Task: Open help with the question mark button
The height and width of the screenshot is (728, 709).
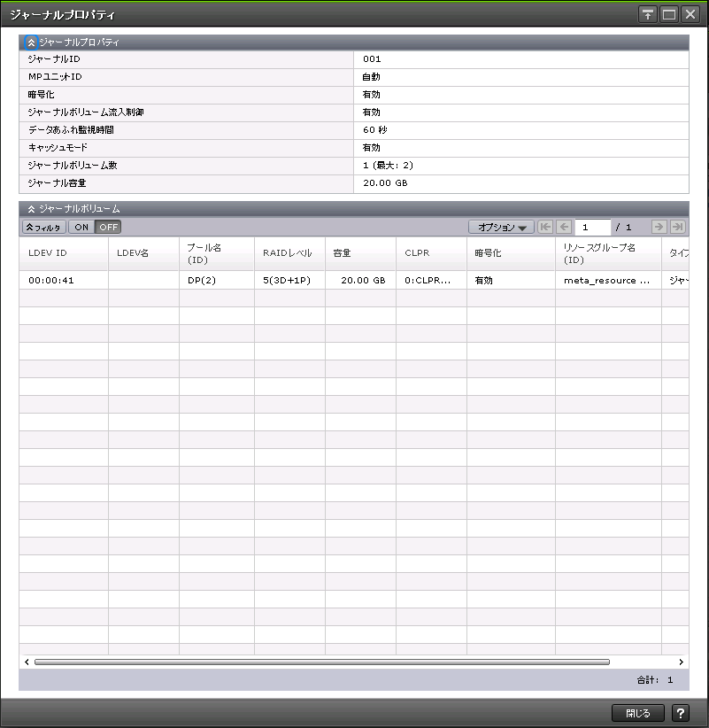Action: point(680,713)
